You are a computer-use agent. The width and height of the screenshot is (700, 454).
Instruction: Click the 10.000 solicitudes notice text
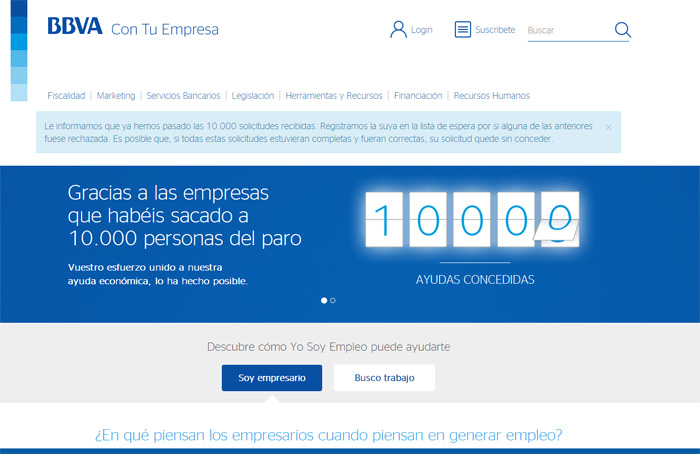pos(318,132)
